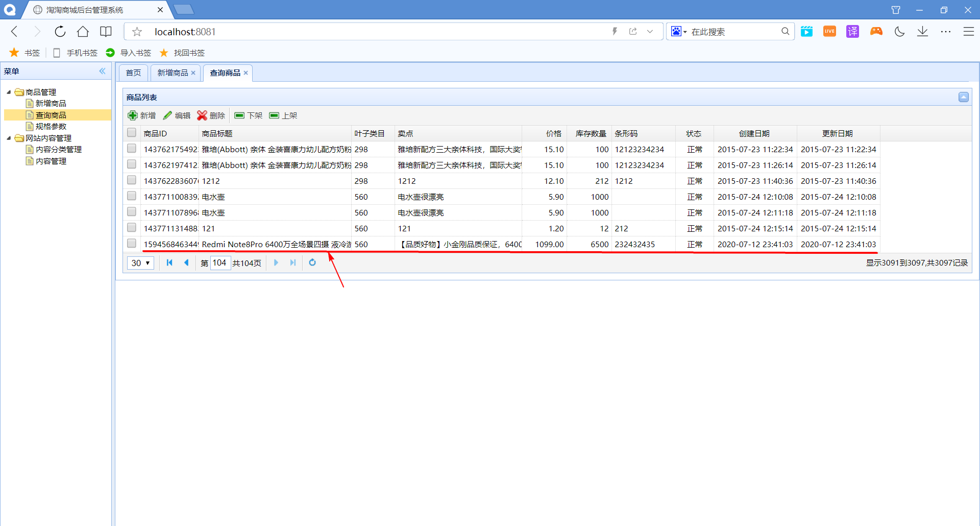The width and height of the screenshot is (980, 526).
Task: Check the row titled 1212
Action: tap(132, 180)
